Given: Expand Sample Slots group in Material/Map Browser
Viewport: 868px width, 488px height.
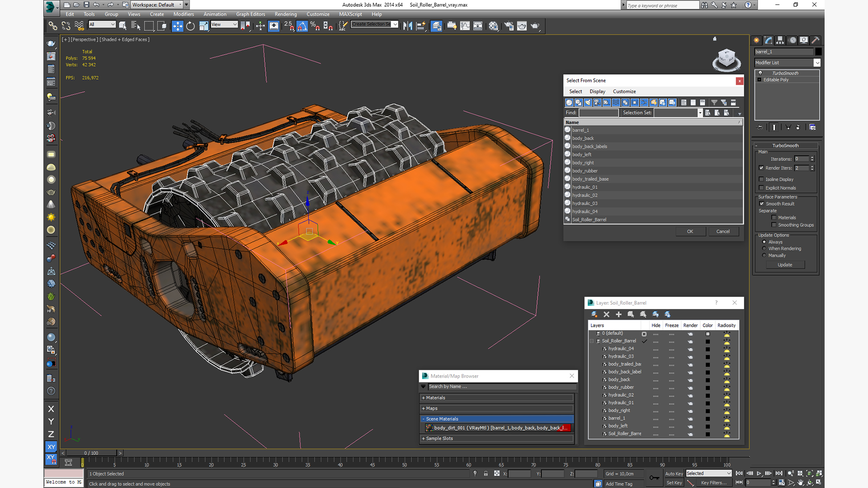Looking at the screenshot, I should coord(497,439).
